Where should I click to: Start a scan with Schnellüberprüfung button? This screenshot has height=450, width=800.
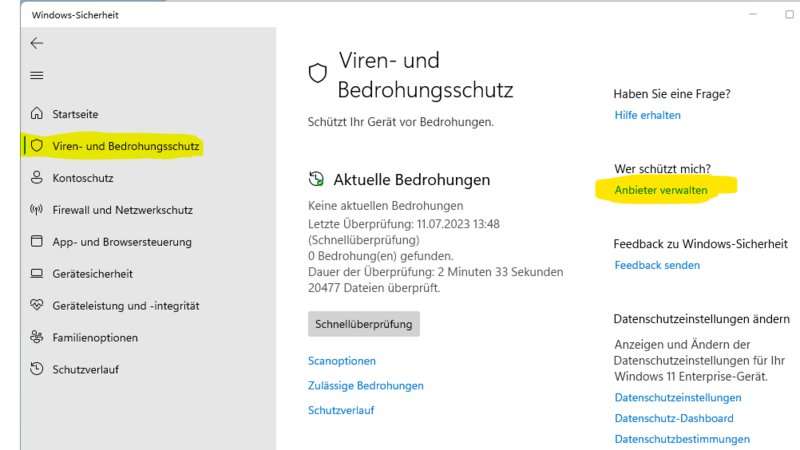click(364, 324)
